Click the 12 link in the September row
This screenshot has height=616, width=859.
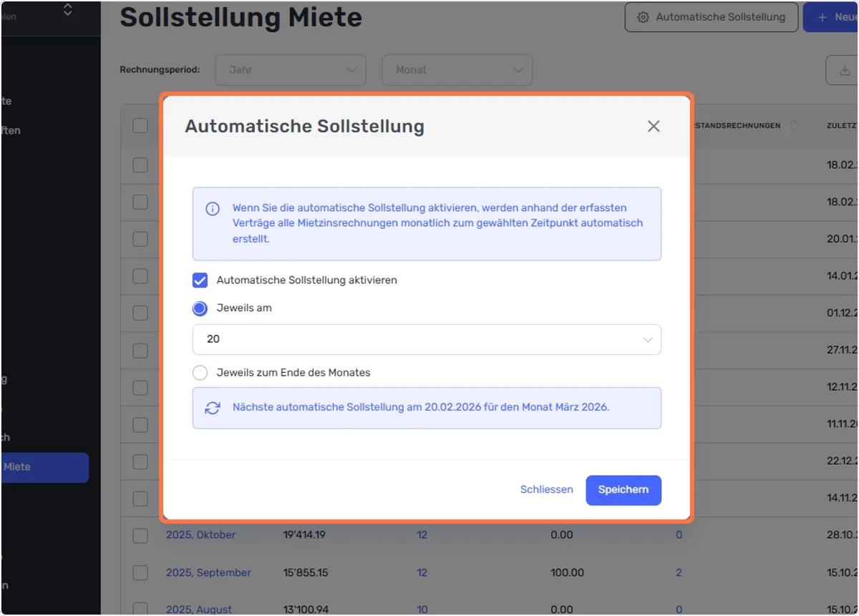(422, 572)
